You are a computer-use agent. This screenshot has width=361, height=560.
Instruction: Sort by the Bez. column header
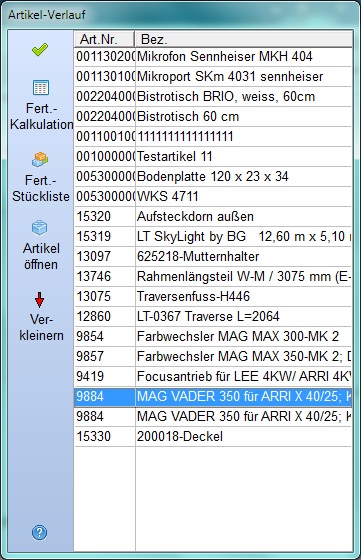tap(243, 39)
